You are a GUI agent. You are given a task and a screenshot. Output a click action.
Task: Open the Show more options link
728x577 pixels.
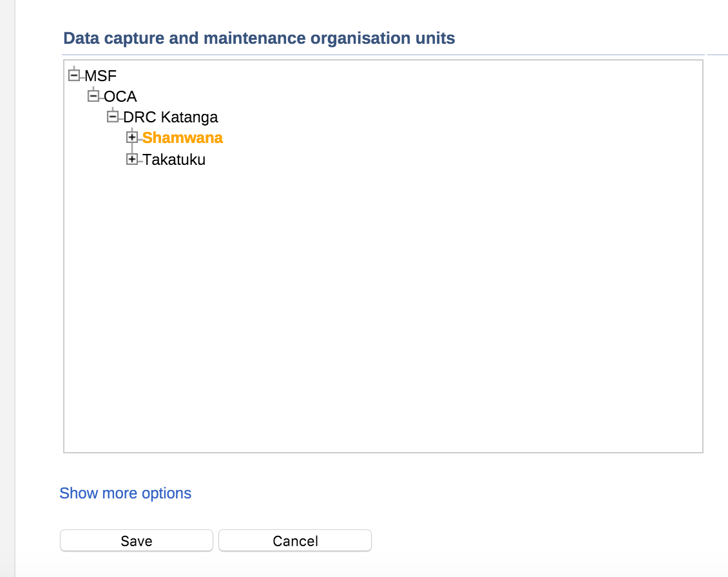[x=126, y=493]
